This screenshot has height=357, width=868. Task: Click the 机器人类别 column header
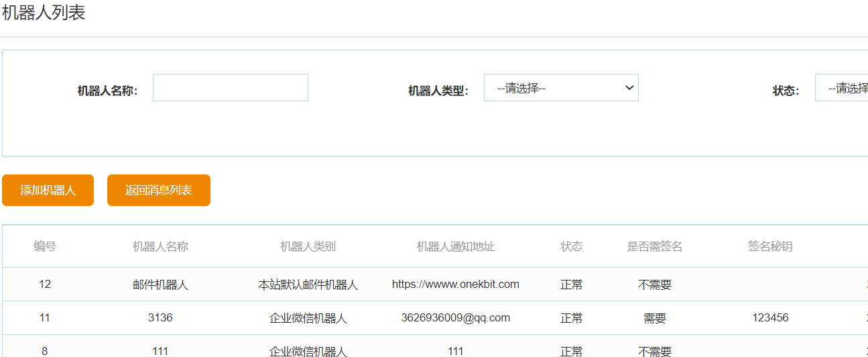click(x=308, y=246)
